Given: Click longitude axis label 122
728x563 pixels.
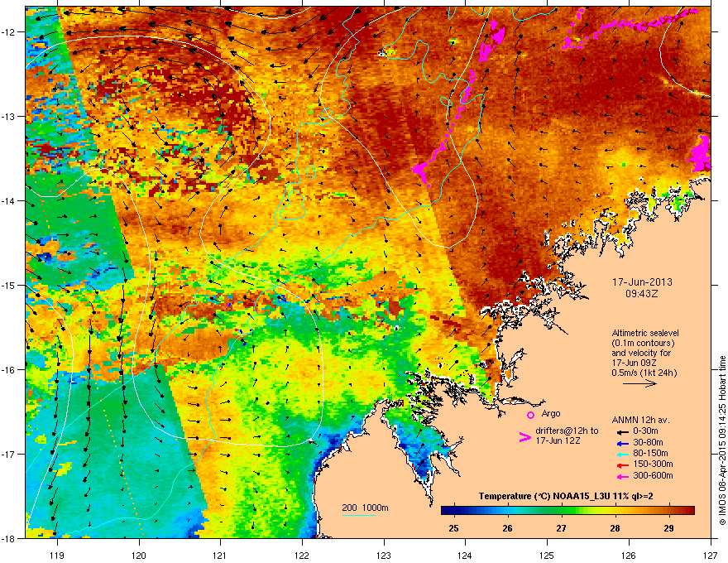Looking at the screenshot, I should [302, 555].
